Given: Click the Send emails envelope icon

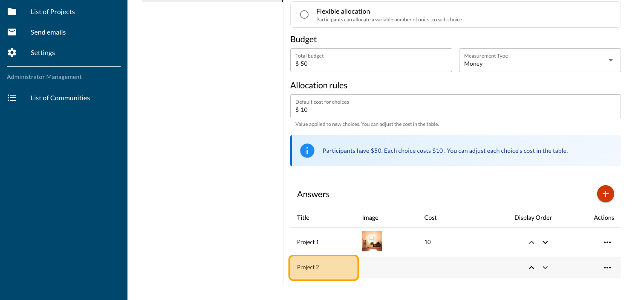Looking at the screenshot, I should (12, 32).
